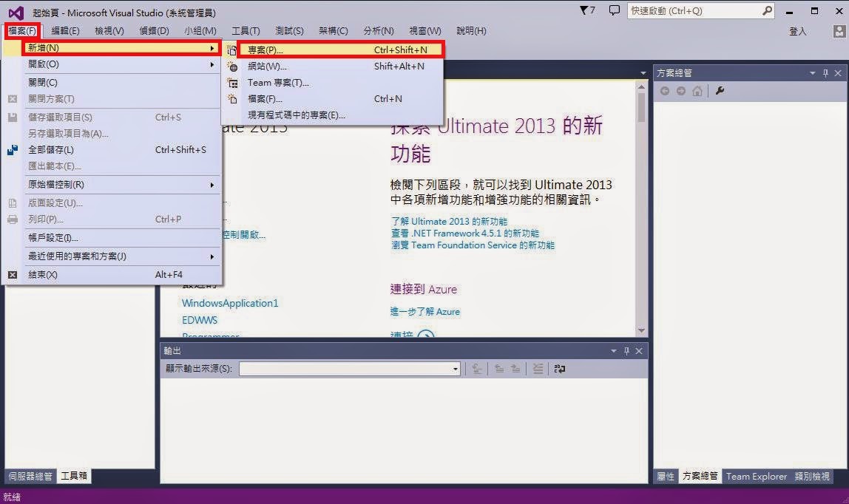The width and height of the screenshot is (849, 504).
Task: Open the notifications flag showing 7
Action: [x=587, y=10]
